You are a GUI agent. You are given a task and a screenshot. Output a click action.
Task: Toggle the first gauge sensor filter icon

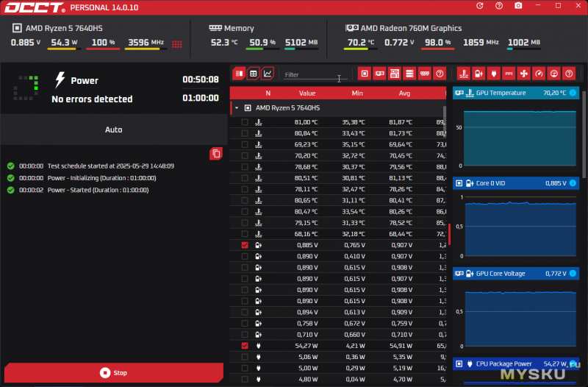539,74
